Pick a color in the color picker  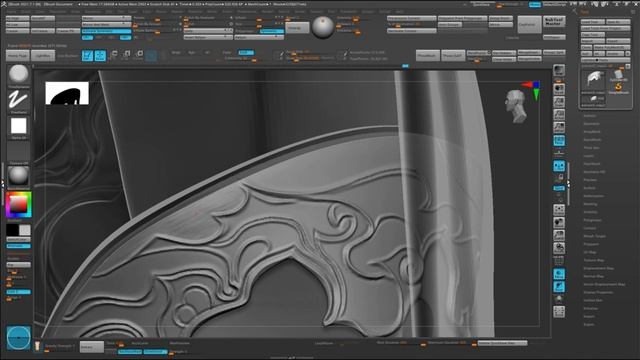click(x=18, y=204)
